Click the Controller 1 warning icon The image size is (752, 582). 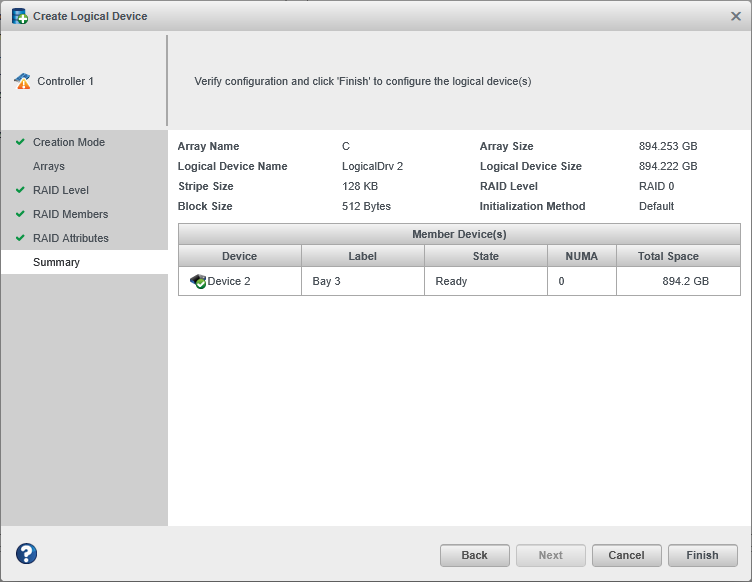coord(23,81)
